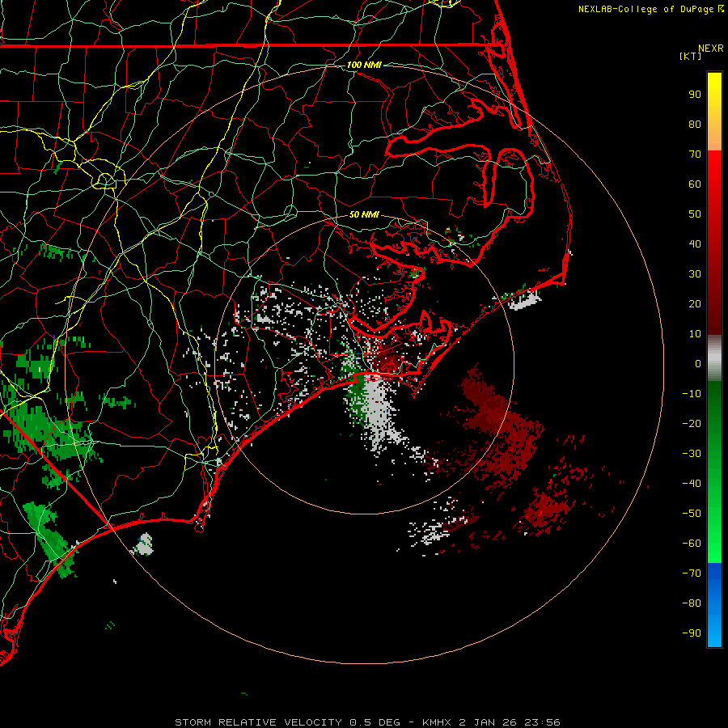Click the -30 label on the velocity scale
This screenshot has height=728, width=728.
point(692,454)
